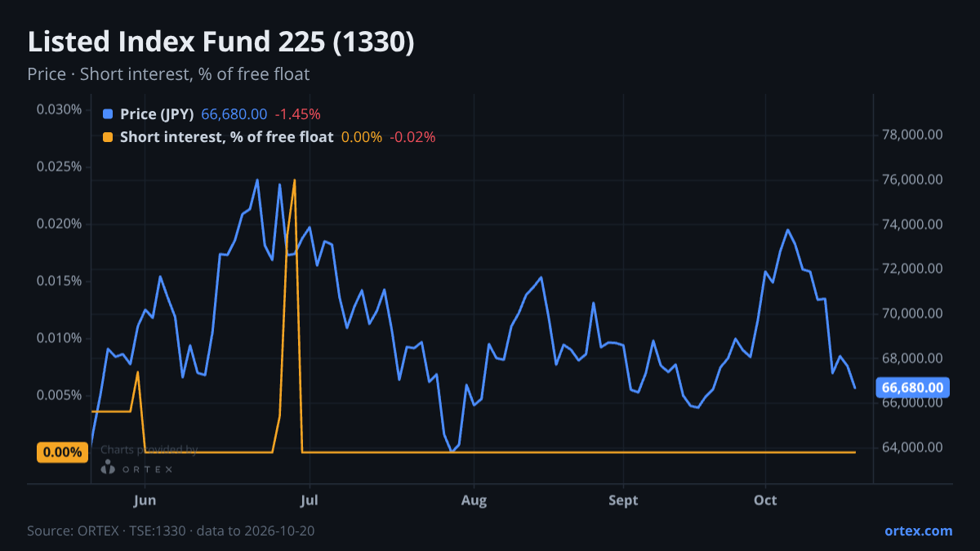Click the 76,000.00 right axis label

914,180
